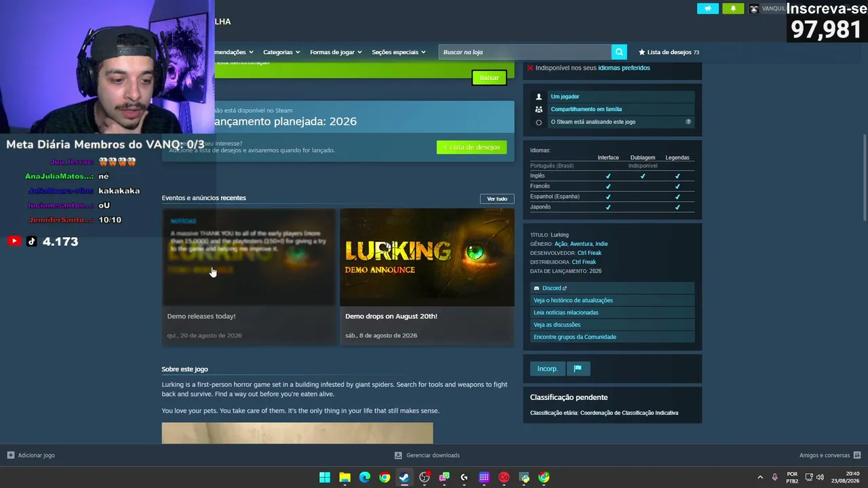Click the Adicionar jogo label
868x488 pixels.
36,455
